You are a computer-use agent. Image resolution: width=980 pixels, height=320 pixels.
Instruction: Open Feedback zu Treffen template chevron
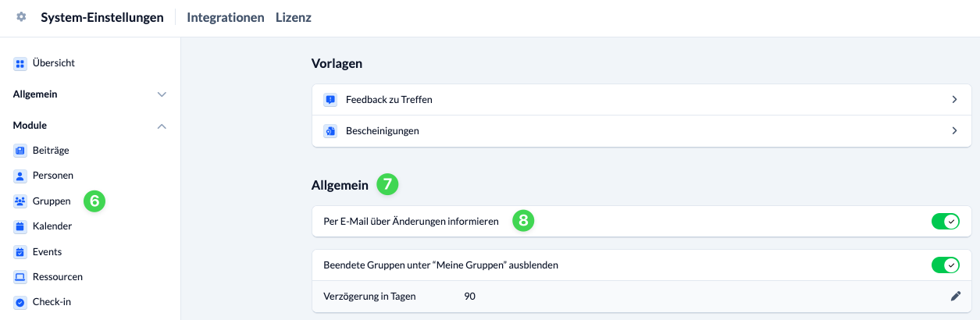954,100
